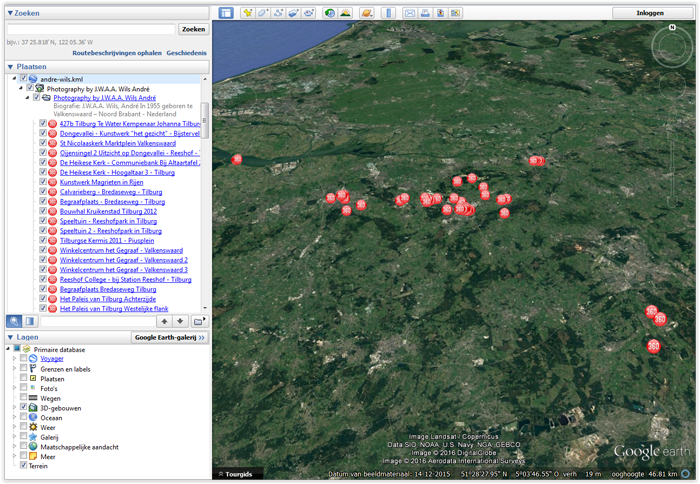Click the Places filter input field

pyautogui.click(x=98, y=321)
